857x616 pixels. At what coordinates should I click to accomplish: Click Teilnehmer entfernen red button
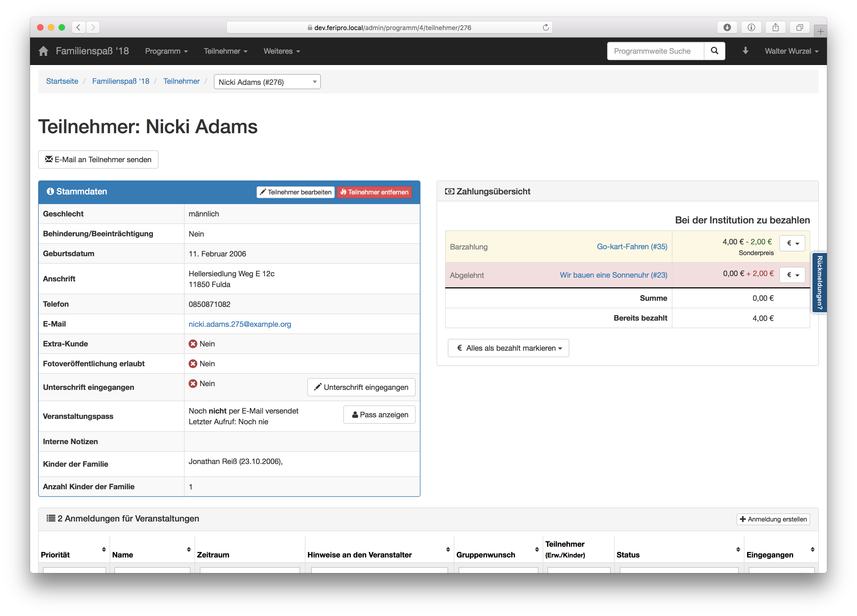tap(374, 192)
